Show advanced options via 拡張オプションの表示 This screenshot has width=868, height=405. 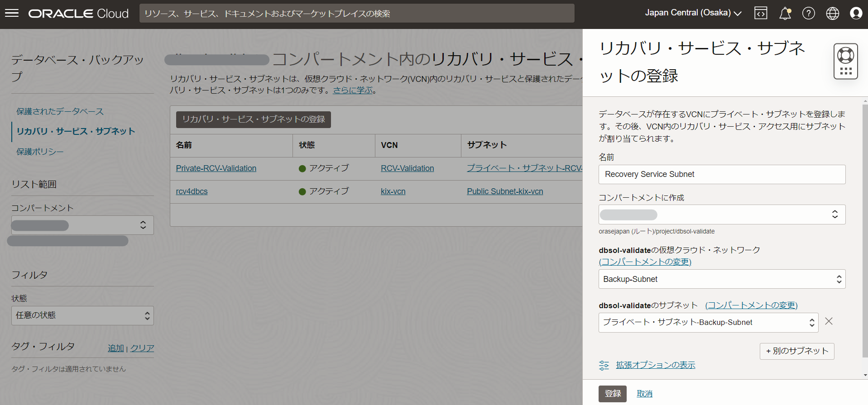655,365
